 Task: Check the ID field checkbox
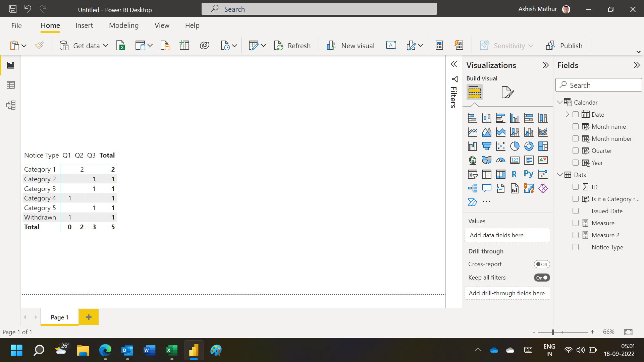(x=576, y=187)
